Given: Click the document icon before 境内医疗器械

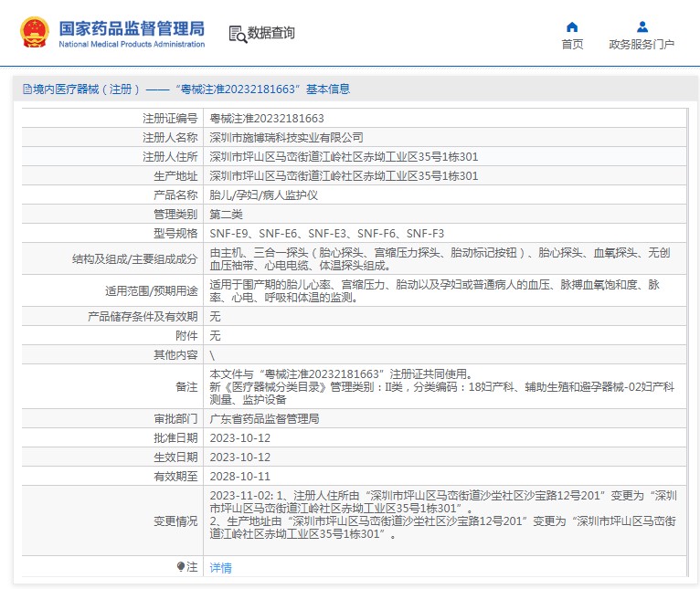Looking at the screenshot, I should pos(27,89).
